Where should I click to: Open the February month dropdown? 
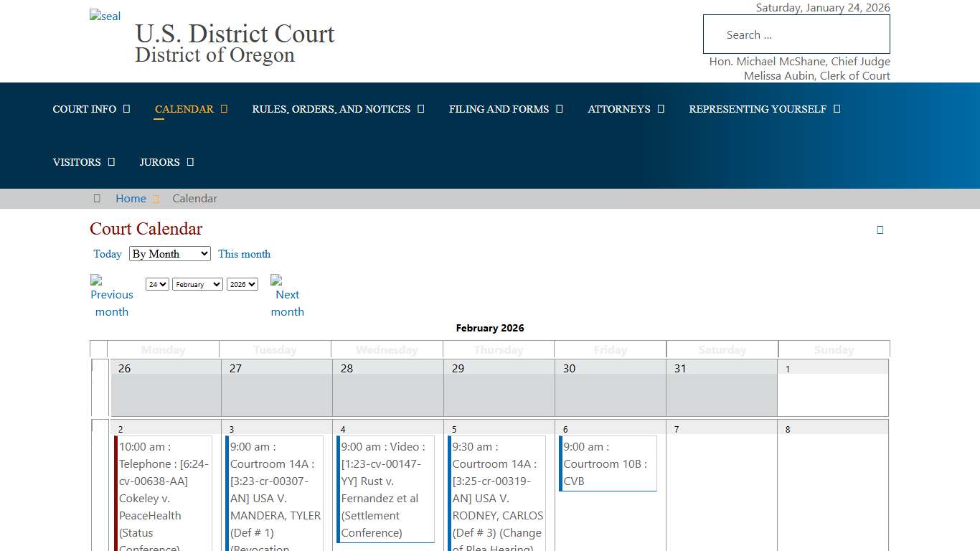coord(197,285)
